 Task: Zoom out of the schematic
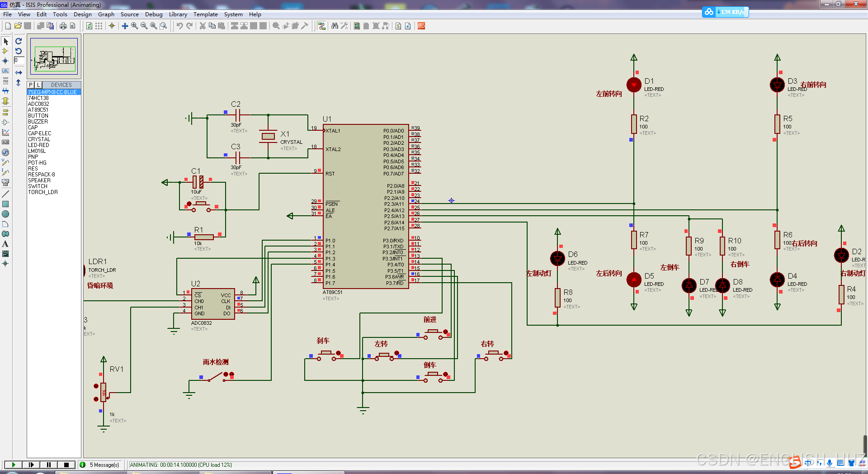(144, 26)
